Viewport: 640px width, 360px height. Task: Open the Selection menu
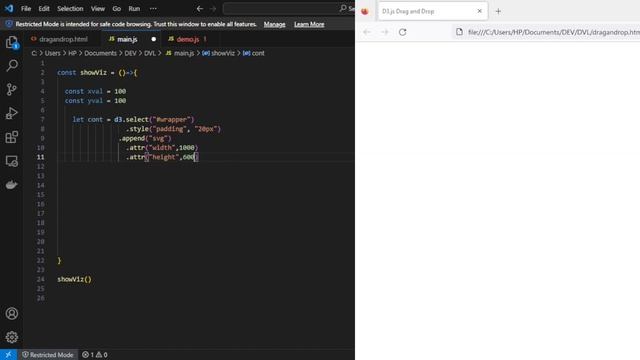point(70,9)
